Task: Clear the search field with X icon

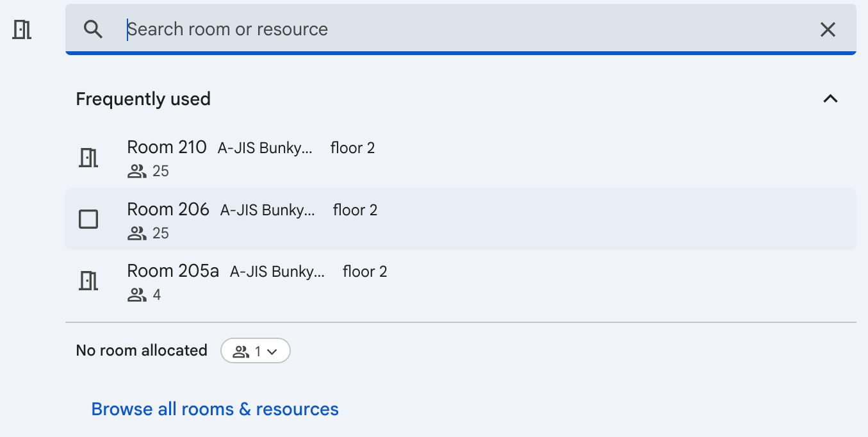Action: point(828,29)
